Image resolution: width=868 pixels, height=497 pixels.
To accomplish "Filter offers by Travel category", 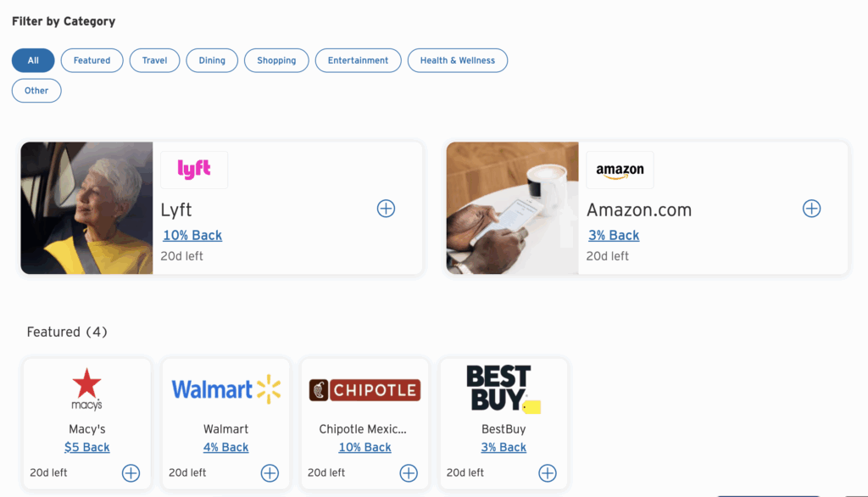I will pos(154,60).
